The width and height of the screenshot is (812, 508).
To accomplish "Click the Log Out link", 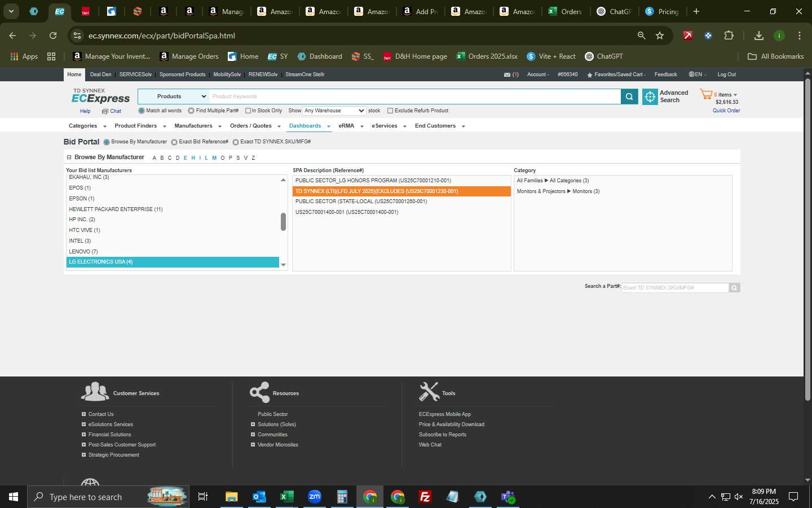I will (726, 75).
